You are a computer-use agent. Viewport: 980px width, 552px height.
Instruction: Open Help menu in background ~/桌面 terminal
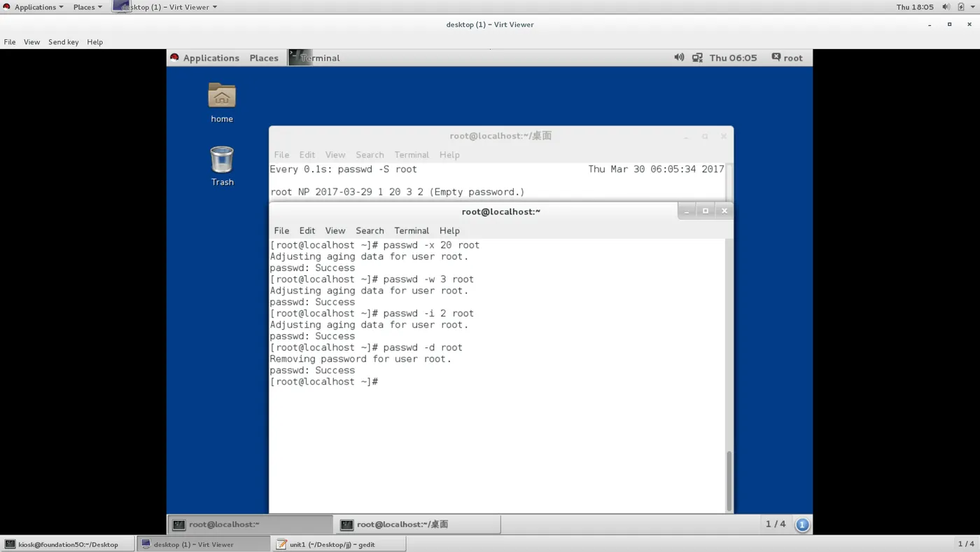pos(449,155)
